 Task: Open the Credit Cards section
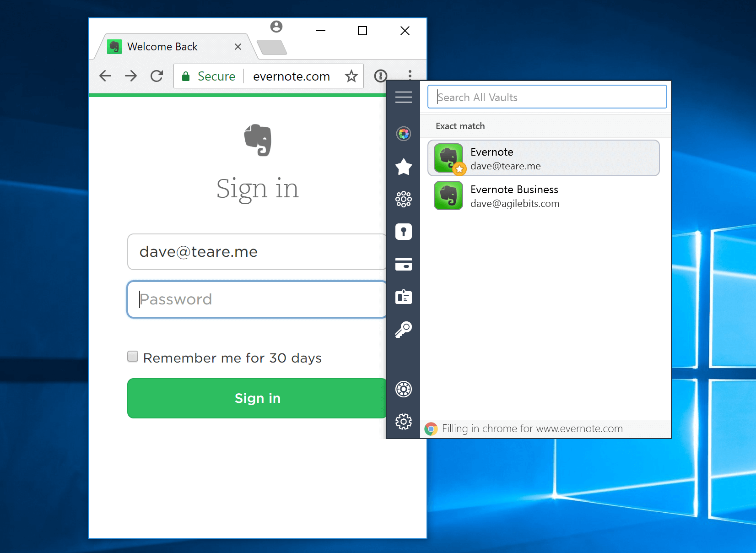click(403, 265)
